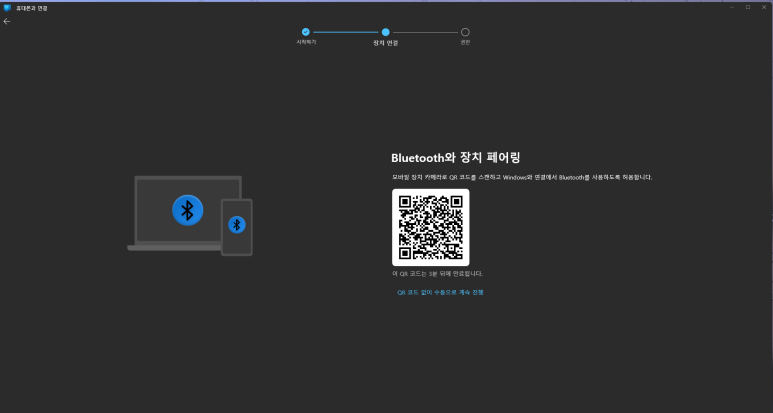773x413 pixels.
Task: Click the completed 시작하기 step circle
Action: [x=306, y=32]
